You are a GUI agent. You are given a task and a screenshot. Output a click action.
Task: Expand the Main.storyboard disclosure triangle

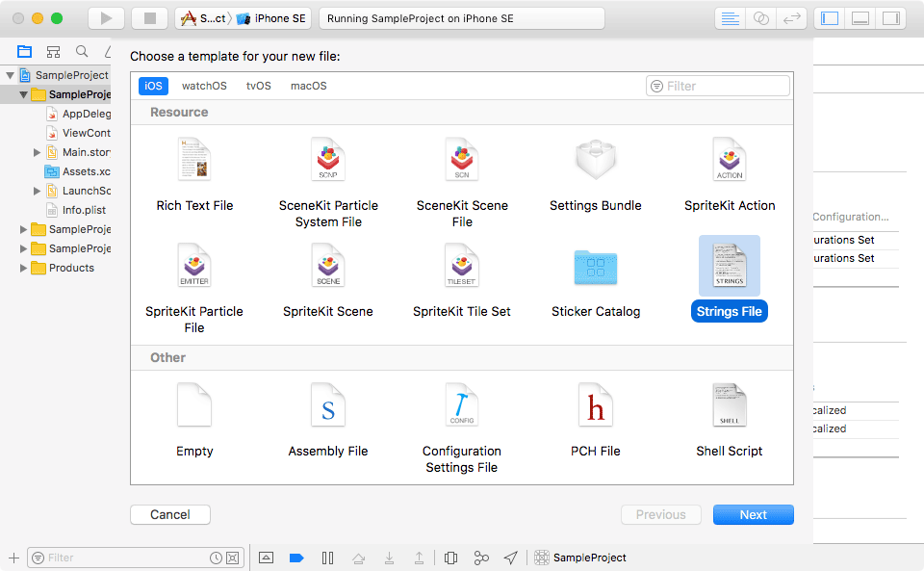[37, 153]
